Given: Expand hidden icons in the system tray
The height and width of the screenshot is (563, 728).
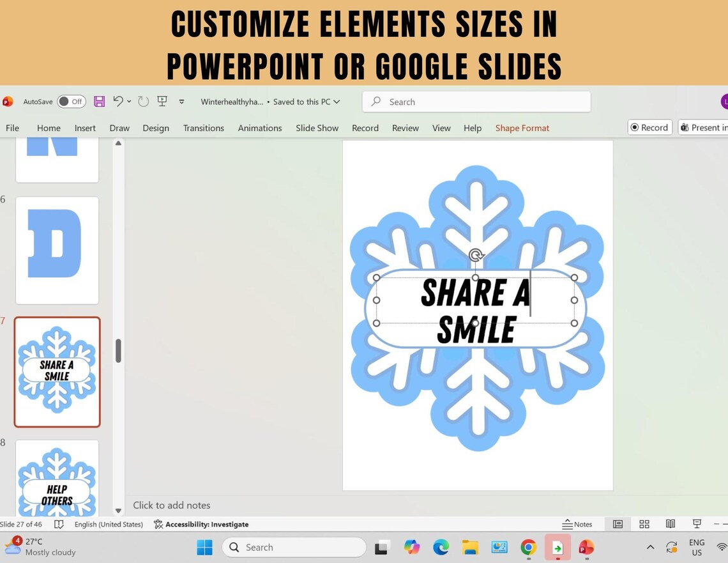Looking at the screenshot, I should pyautogui.click(x=650, y=548).
